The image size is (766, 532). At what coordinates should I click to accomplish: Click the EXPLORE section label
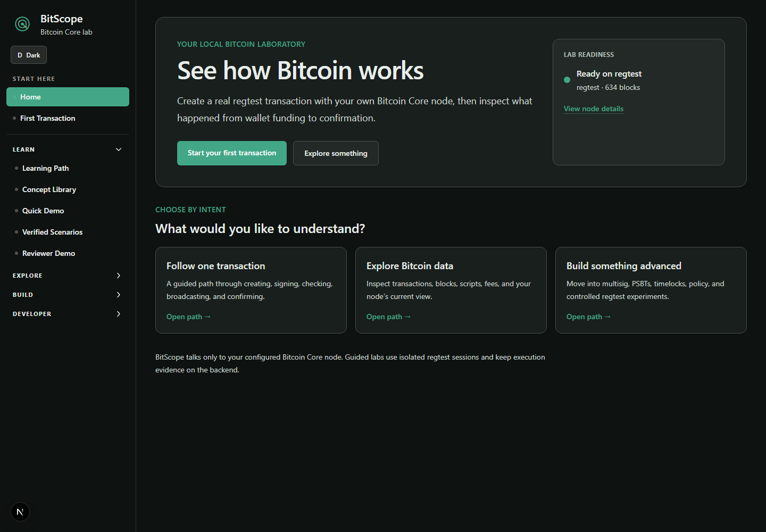coord(28,276)
